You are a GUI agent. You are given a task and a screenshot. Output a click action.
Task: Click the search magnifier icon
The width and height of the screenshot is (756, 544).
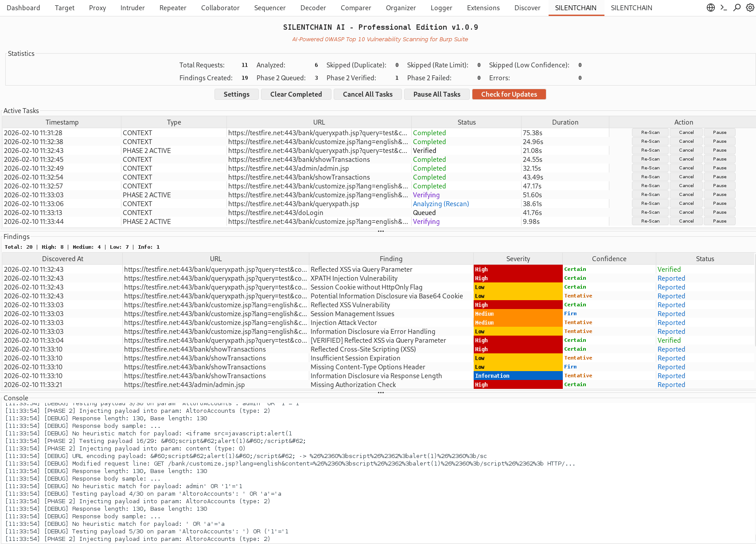[737, 8]
